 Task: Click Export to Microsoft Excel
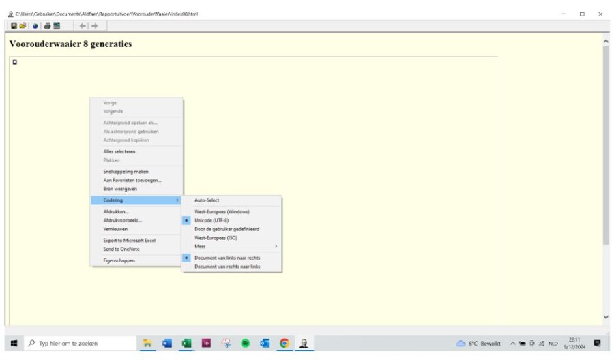click(x=123, y=240)
